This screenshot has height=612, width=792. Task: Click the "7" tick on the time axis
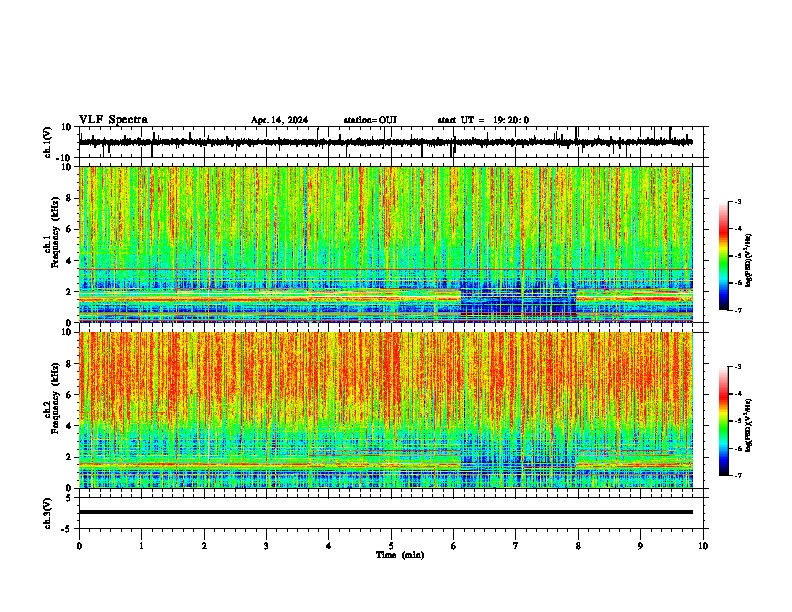pyautogui.click(x=516, y=546)
